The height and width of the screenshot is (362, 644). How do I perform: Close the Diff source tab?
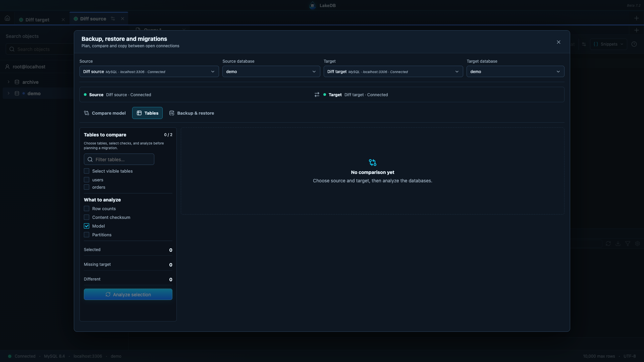[x=123, y=19]
